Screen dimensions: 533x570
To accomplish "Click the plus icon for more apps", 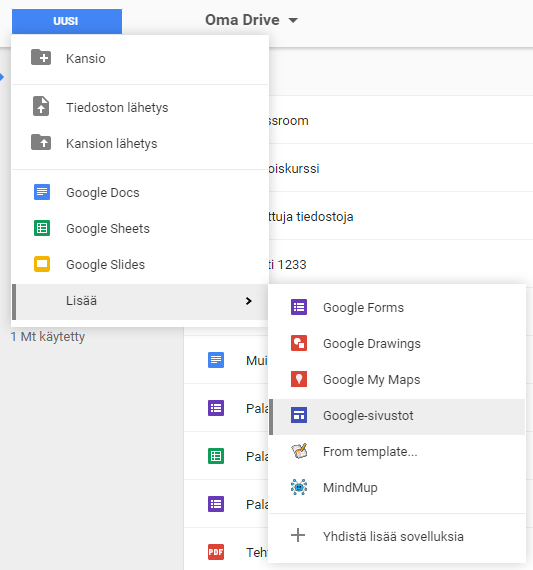I will pyautogui.click(x=298, y=535).
